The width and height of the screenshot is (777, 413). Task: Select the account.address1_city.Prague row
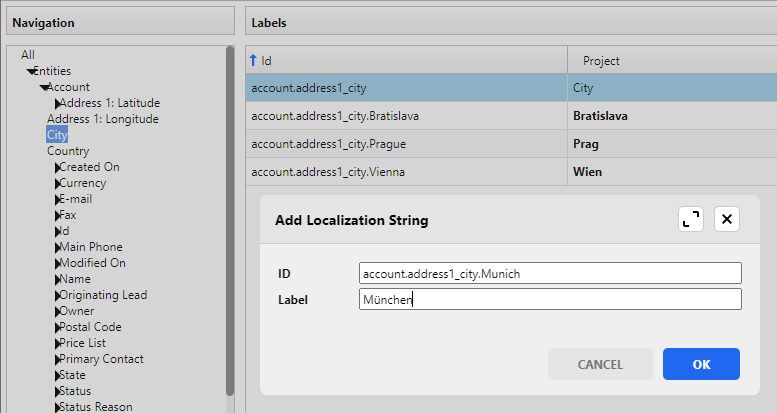pos(406,144)
